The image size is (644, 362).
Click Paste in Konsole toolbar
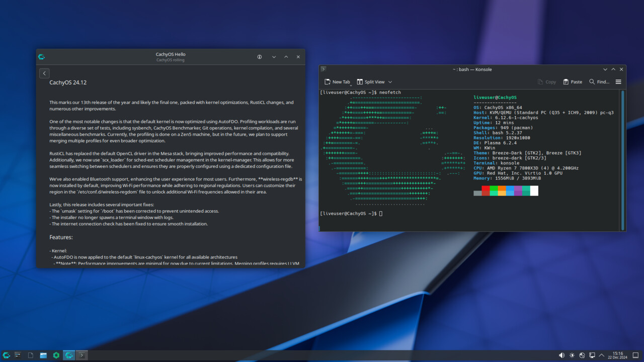[573, 81]
